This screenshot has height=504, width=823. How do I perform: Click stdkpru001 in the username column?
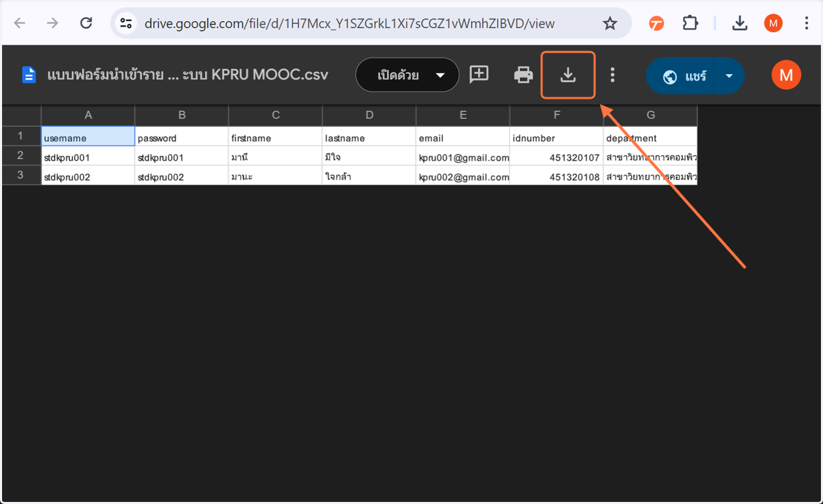88,156
